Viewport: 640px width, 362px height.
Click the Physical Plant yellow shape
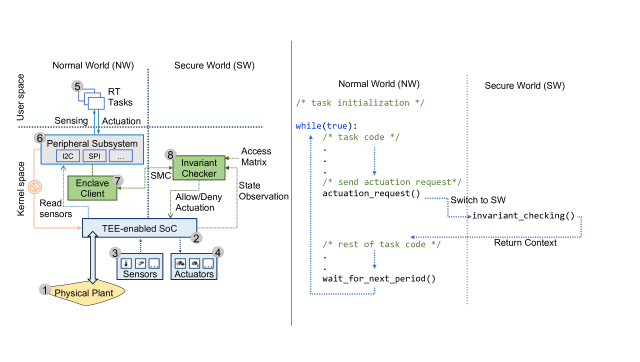click(84, 293)
